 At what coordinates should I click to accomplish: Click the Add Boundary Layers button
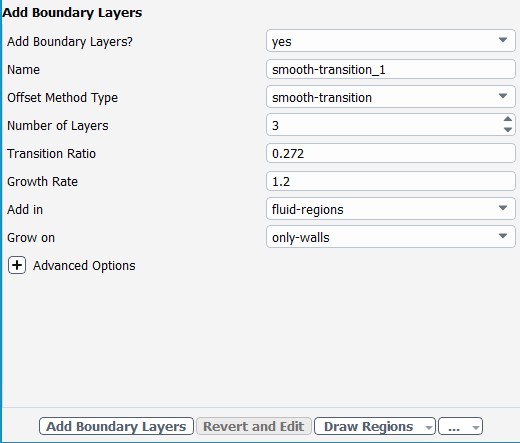coord(116,426)
